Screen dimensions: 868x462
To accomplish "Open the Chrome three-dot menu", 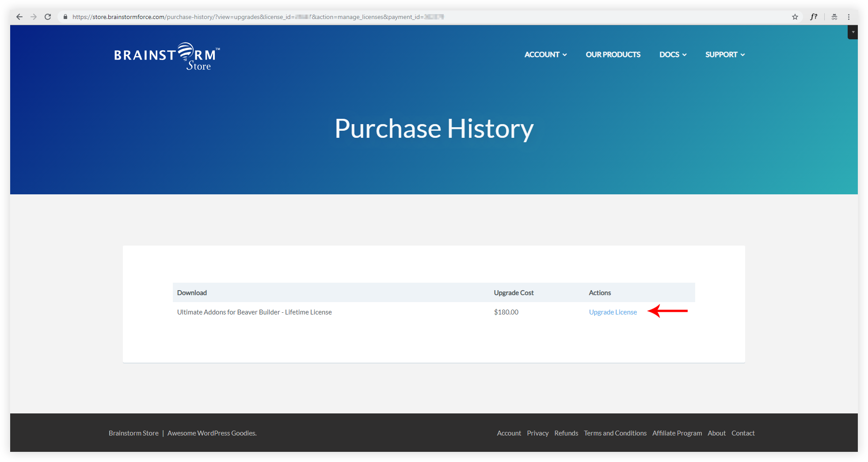I will (849, 17).
